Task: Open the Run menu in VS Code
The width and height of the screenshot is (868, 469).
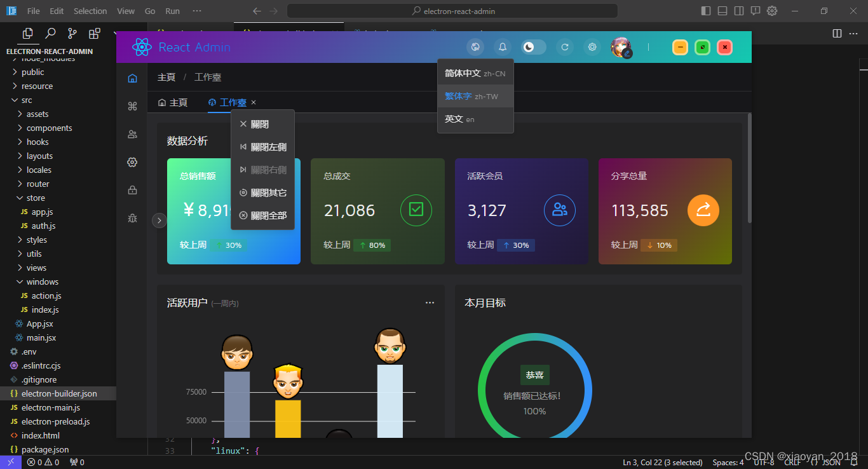Action: pyautogui.click(x=172, y=11)
